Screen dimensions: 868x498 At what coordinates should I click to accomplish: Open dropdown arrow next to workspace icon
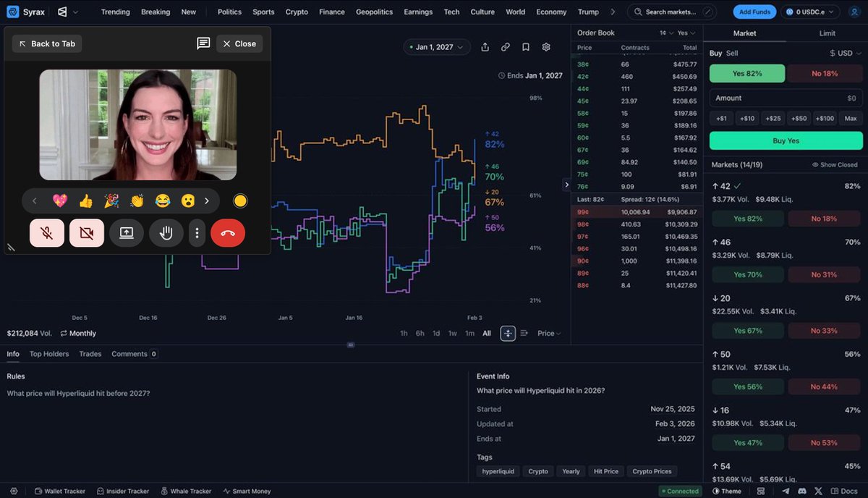coord(75,12)
